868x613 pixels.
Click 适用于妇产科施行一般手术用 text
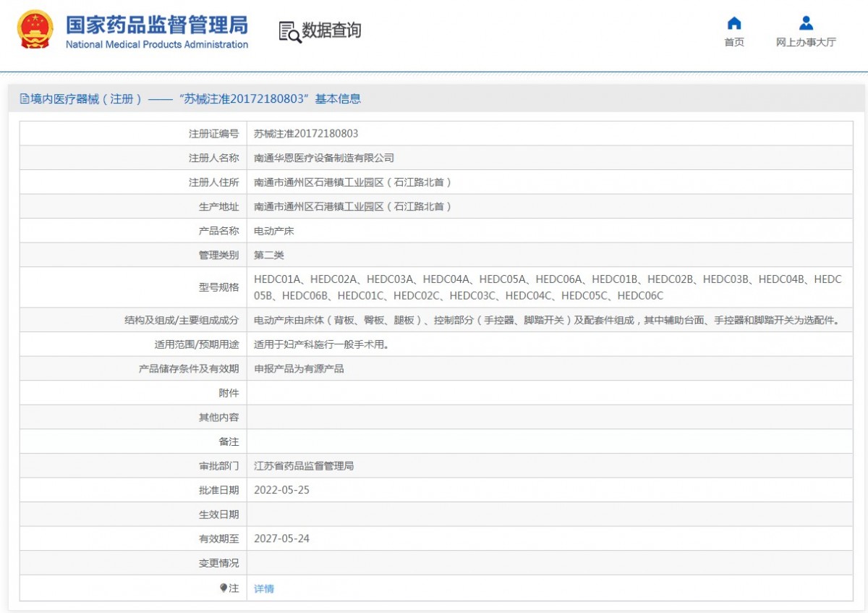point(322,344)
